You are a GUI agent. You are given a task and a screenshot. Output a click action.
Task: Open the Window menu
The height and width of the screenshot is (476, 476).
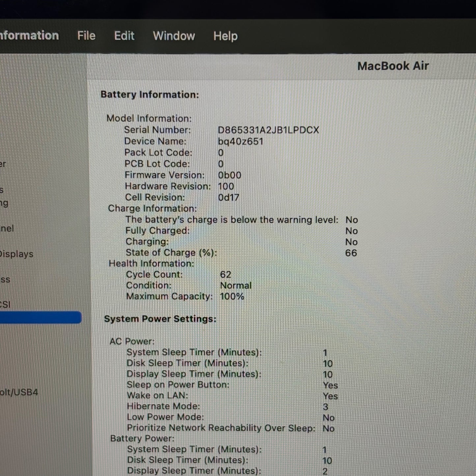tap(174, 36)
